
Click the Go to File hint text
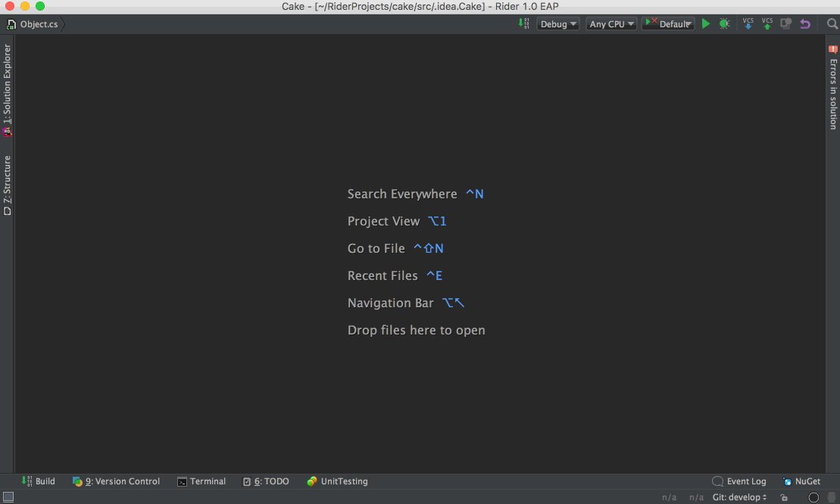[x=376, y=248]
